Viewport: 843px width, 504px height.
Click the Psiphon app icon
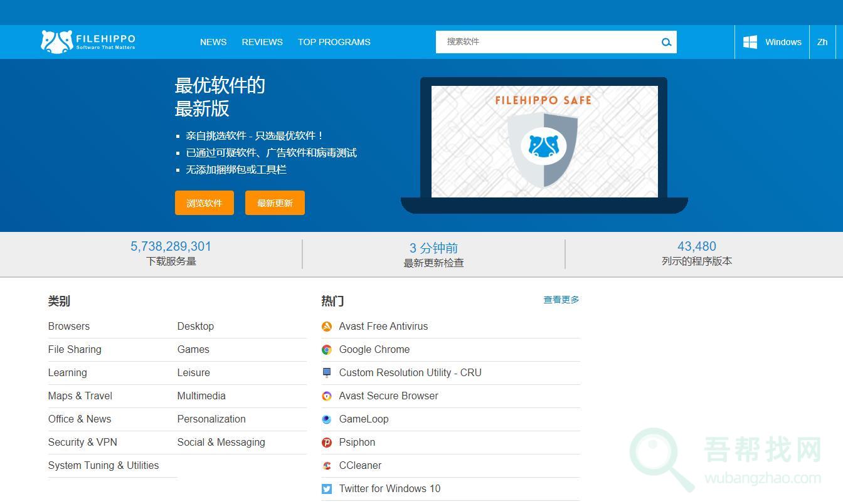(327, 443)
